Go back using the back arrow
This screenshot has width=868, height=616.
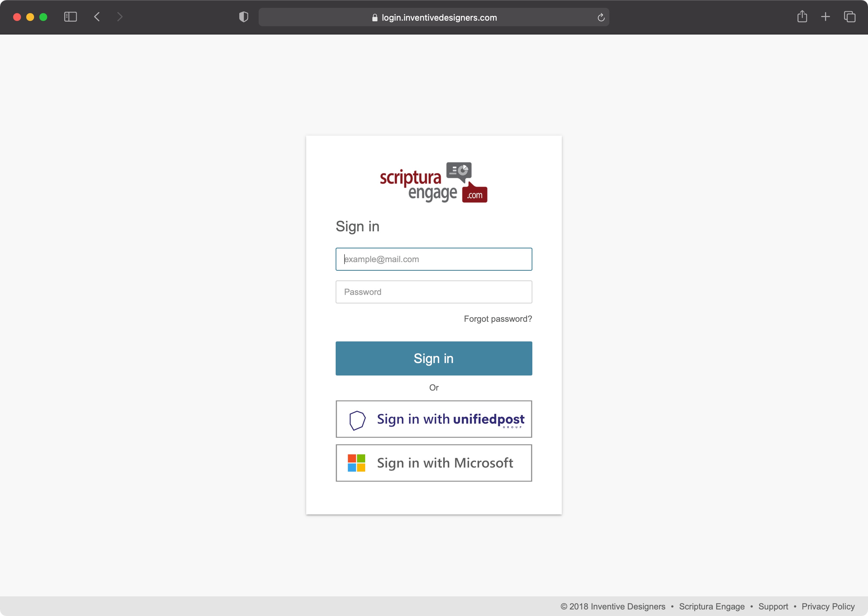point(97,17)
